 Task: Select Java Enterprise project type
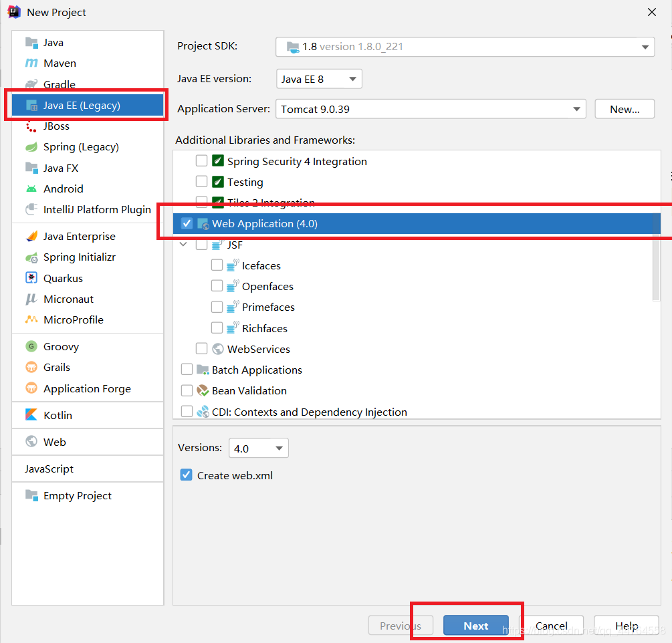pyautogui.click(x=88, y=237)
